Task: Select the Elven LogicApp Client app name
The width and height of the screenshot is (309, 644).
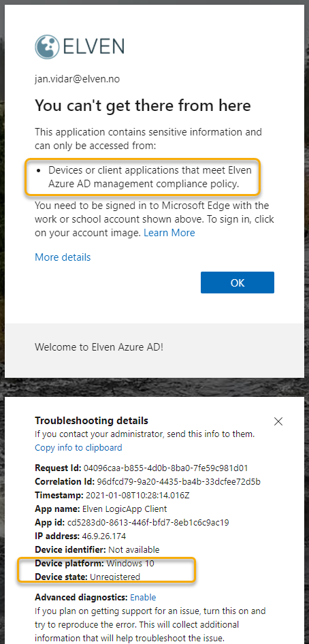Action: pyautogui.click(x=125, y=509)
